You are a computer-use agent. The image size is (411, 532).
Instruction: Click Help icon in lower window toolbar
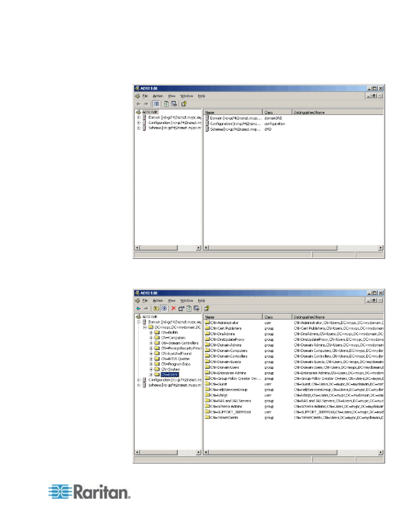click(x=207, y=308)
